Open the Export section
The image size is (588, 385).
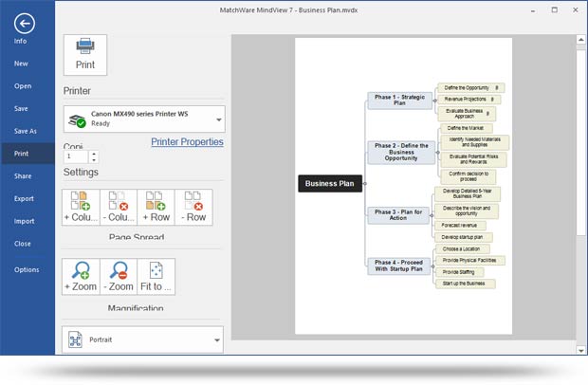tap(24, 199)
